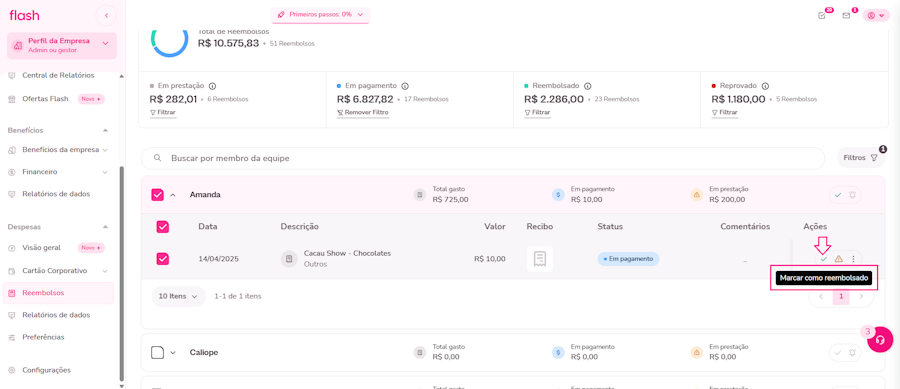Click the Total gasto icon in Amanda row

[420, 194]
